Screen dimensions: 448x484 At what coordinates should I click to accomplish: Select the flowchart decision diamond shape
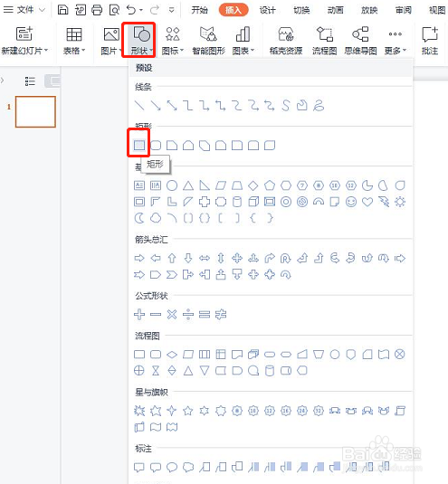tap(172, 355)
